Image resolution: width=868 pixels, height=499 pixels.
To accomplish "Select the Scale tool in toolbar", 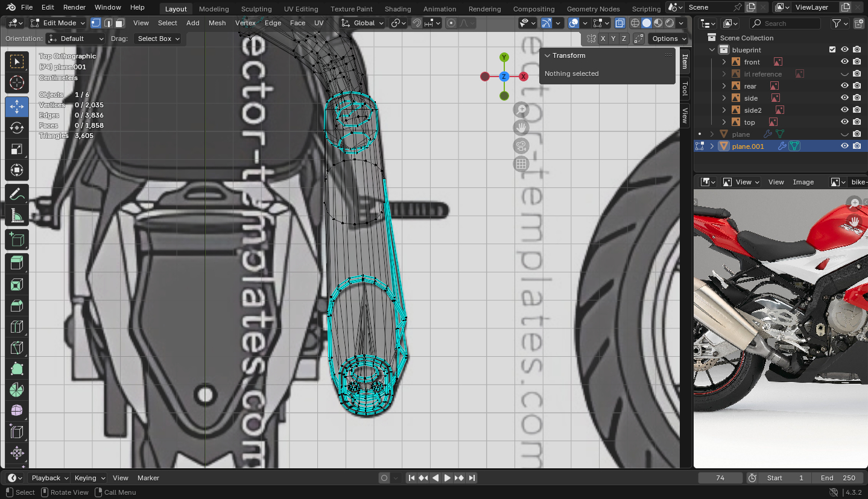I will 17,149.
